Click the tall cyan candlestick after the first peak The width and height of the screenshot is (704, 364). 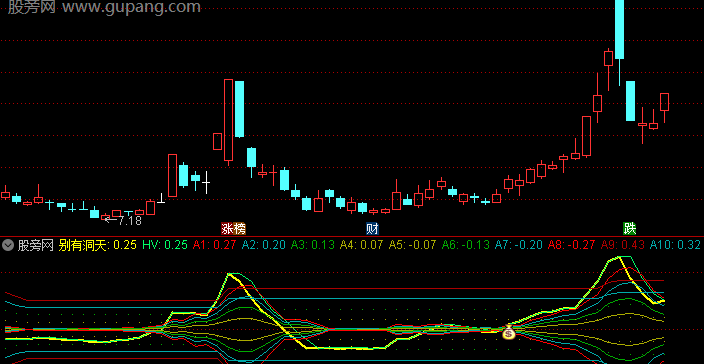(240, 109)
